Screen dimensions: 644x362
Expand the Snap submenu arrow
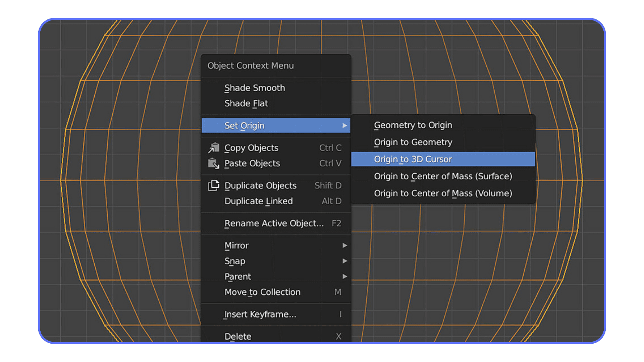(345, 261)
